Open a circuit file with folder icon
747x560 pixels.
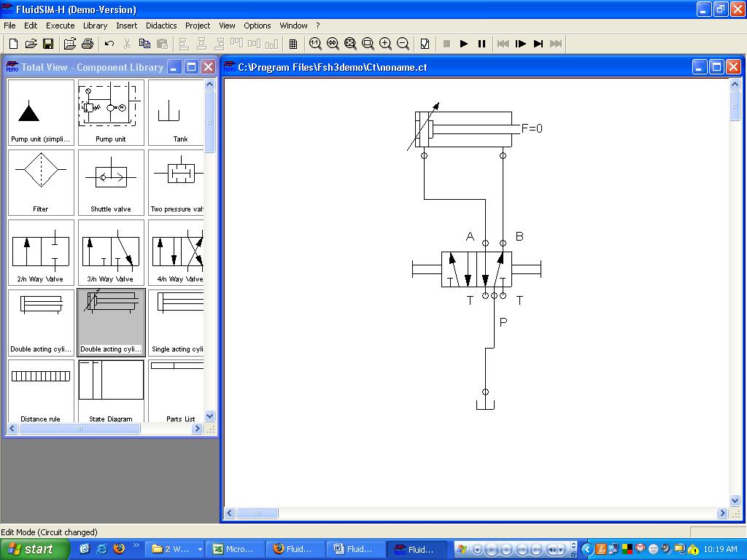pos(31,44)
